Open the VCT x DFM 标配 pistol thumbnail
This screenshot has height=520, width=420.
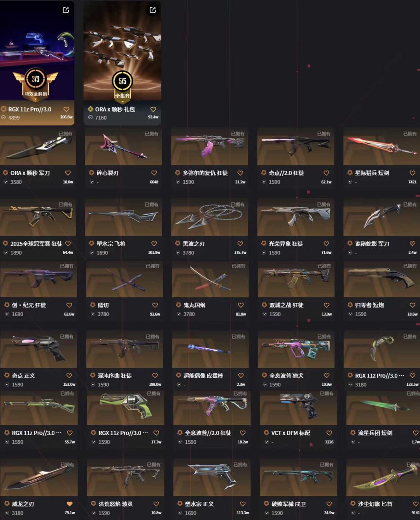[298, 407]
